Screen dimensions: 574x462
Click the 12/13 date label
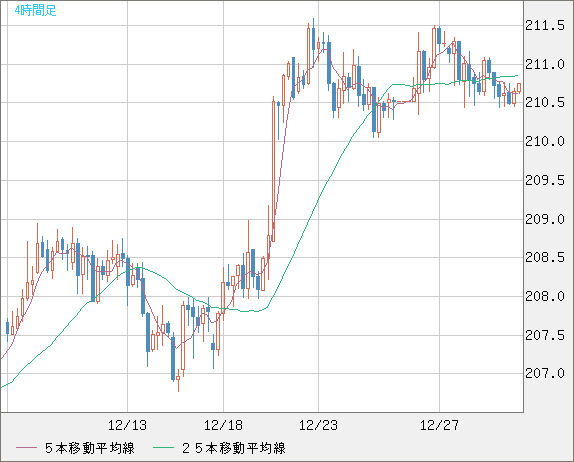pos(127,425)
